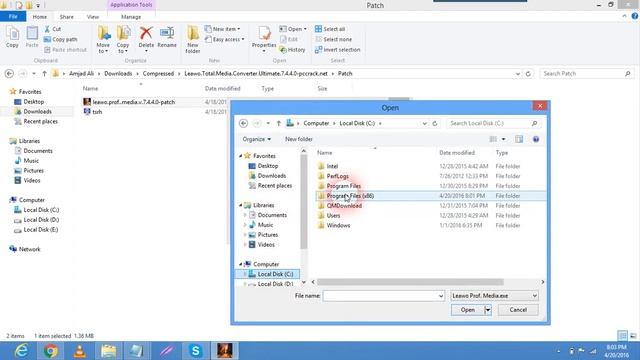
Task: Click the Search Patch box
Action: [586, 73]
